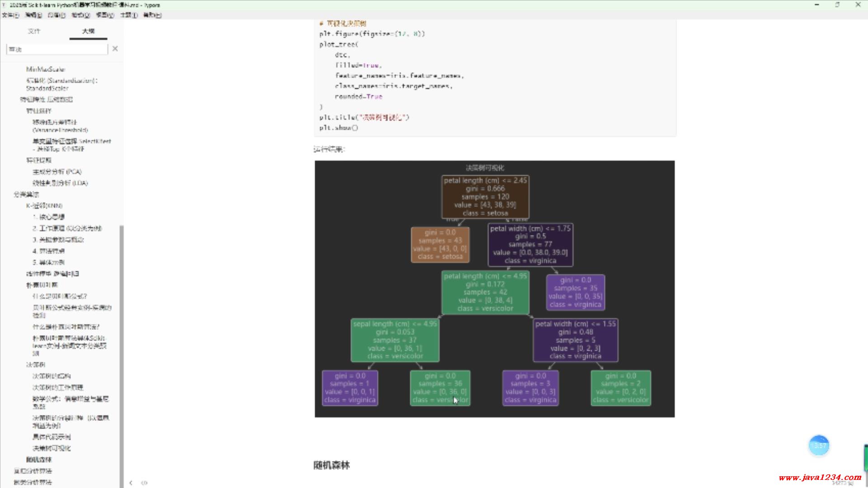Click the outline search input field
Viewport: 868px width, 488px height.
coord(57,49)
